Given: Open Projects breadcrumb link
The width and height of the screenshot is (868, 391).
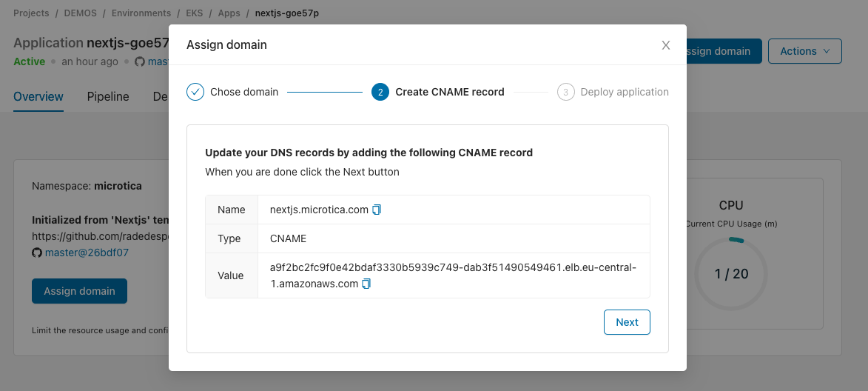Looking at the screenshot, I should pyautogui.click(x=32, y=13).
